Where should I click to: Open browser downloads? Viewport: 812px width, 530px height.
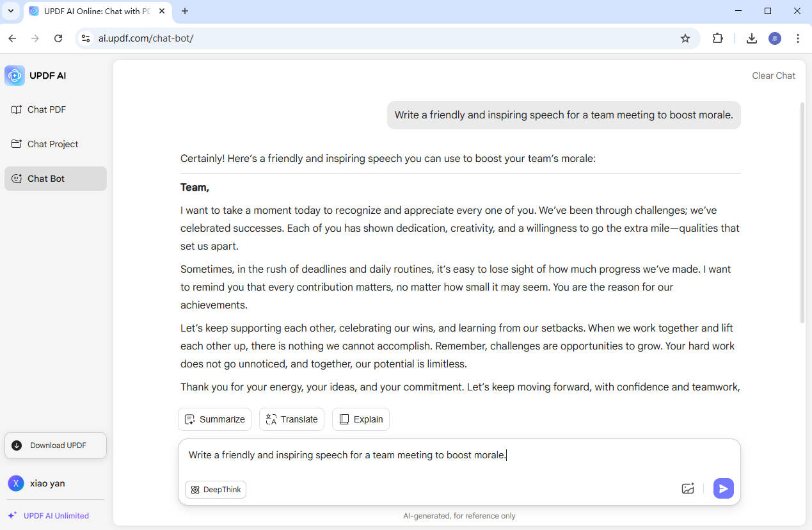(x=752, y=38)
